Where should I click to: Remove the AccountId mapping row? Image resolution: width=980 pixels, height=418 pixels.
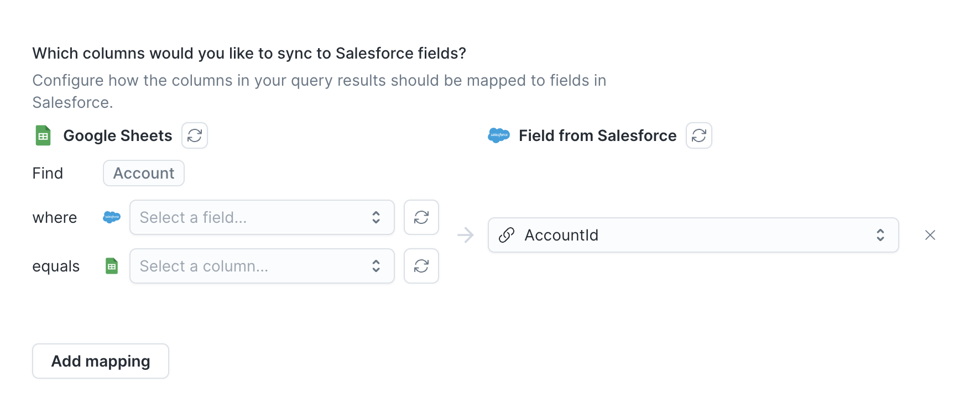point(930,235)
